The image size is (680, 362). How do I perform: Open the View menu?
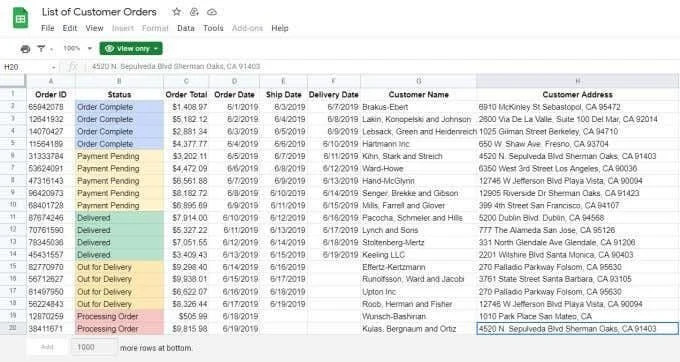tap(94, 28)
